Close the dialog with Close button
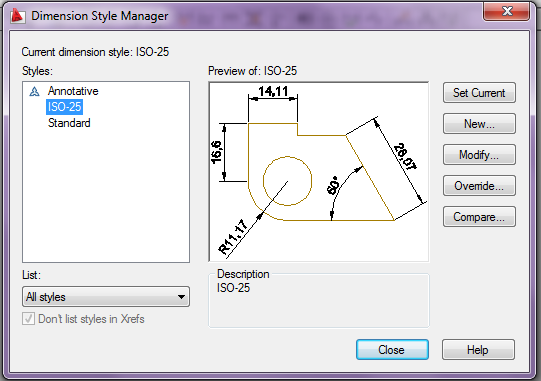Screen dimensions: 541x381 (x=392, y=350)
